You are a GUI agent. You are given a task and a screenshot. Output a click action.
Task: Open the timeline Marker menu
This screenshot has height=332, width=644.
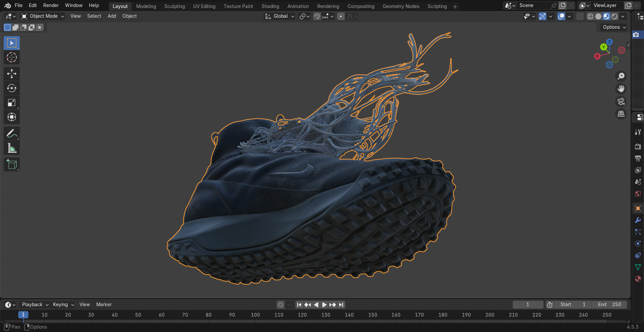(104, 305)
